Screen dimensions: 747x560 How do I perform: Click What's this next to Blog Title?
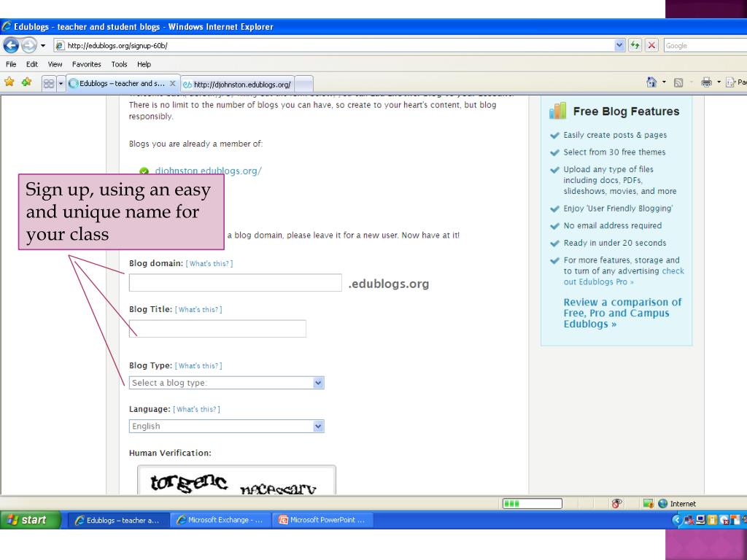(x=198, y=309)
